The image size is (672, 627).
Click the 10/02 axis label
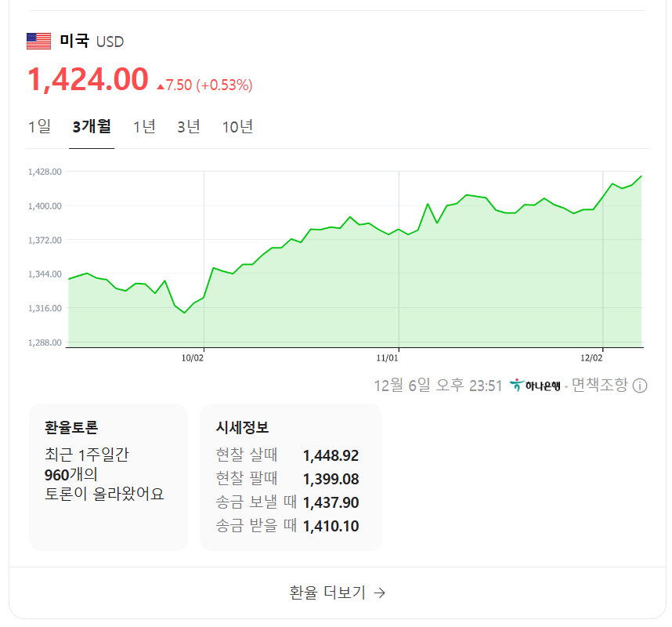(x=193, y=357)
